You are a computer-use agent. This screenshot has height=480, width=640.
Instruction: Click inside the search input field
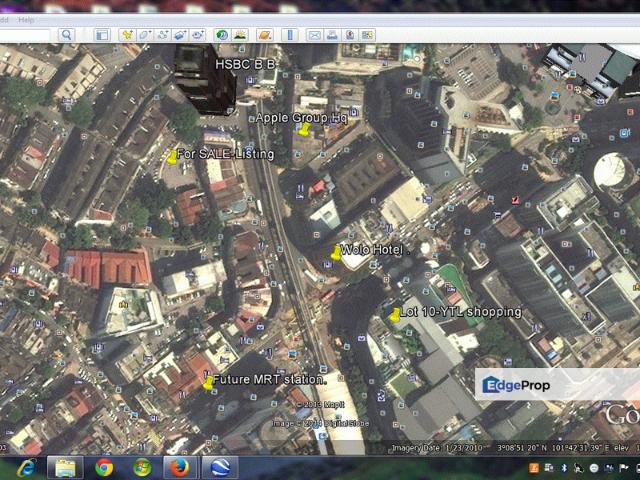coord(24,34)
